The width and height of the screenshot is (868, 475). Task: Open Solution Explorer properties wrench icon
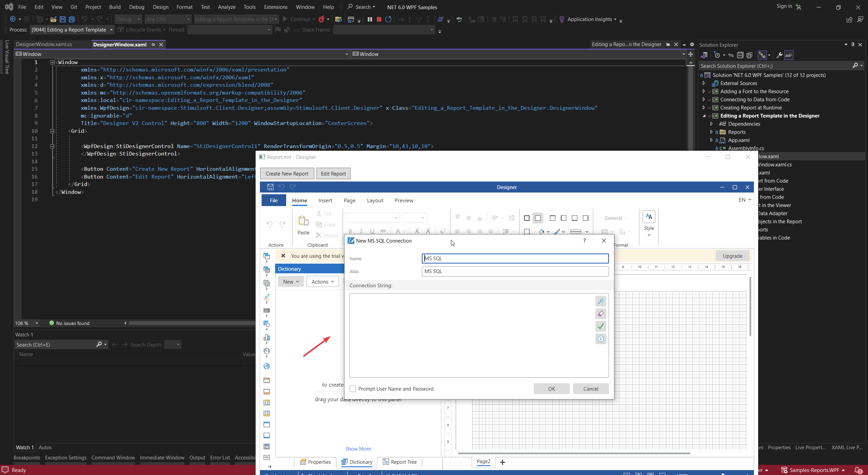pyautogui.click(x=779, y=55)
